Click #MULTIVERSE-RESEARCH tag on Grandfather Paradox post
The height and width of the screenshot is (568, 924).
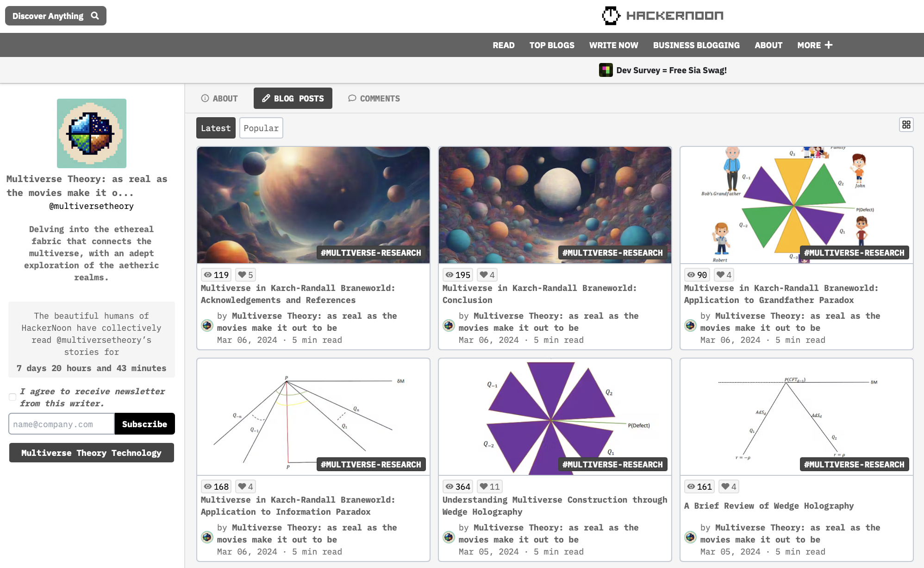point(854,252)
